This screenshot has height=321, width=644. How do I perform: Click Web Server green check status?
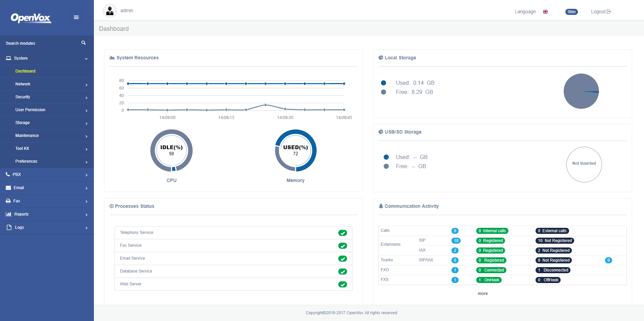(x=343, y=284)
